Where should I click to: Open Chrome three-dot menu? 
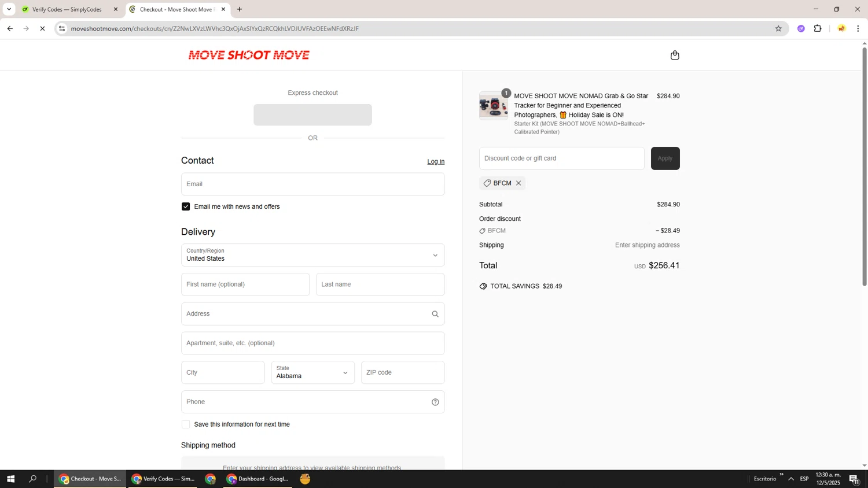tap(858, 28)
